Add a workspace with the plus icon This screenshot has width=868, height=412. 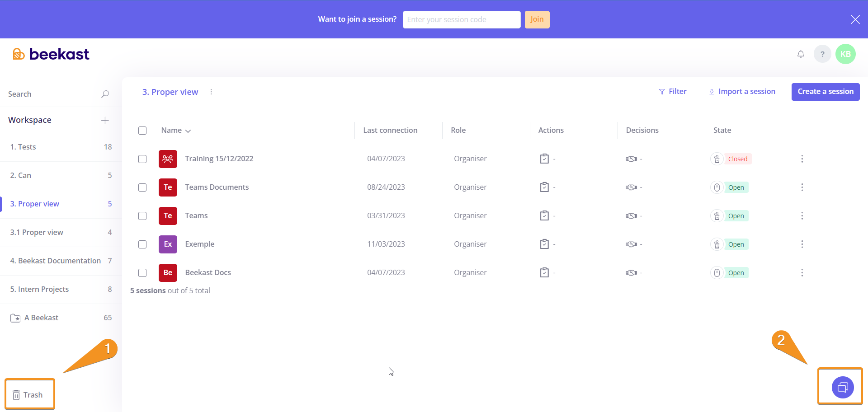click(x=105, y=120)
